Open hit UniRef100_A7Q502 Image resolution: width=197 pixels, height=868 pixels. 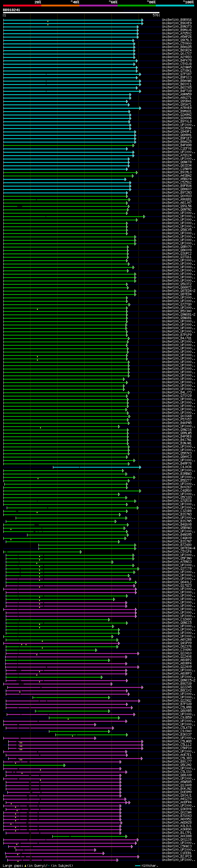[177, 33]
